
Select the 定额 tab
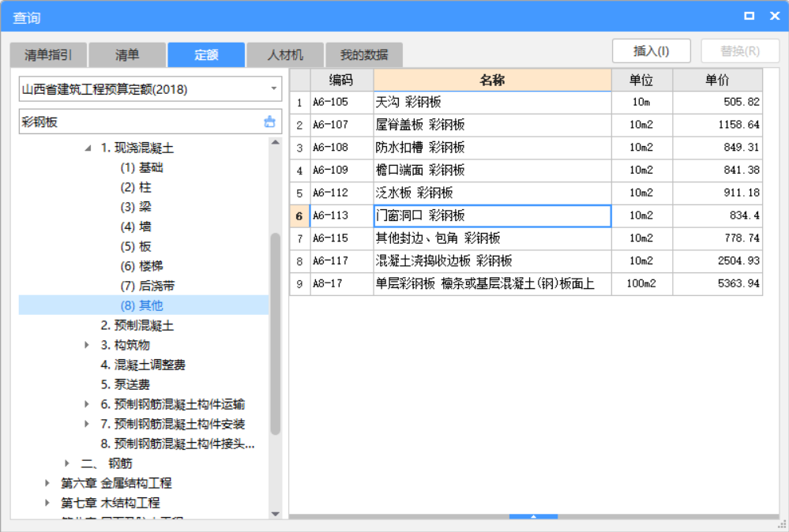pos(206,54)
